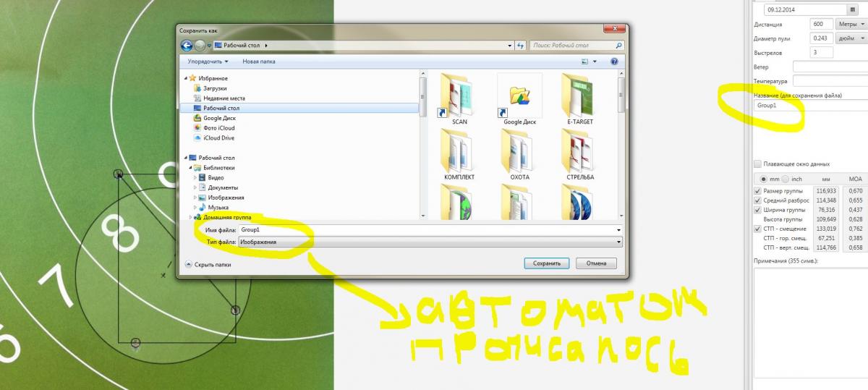Open the E-TARGET folder
This screenshot has width=868, height=390.
pyautogui.click(x=579, y=98)
